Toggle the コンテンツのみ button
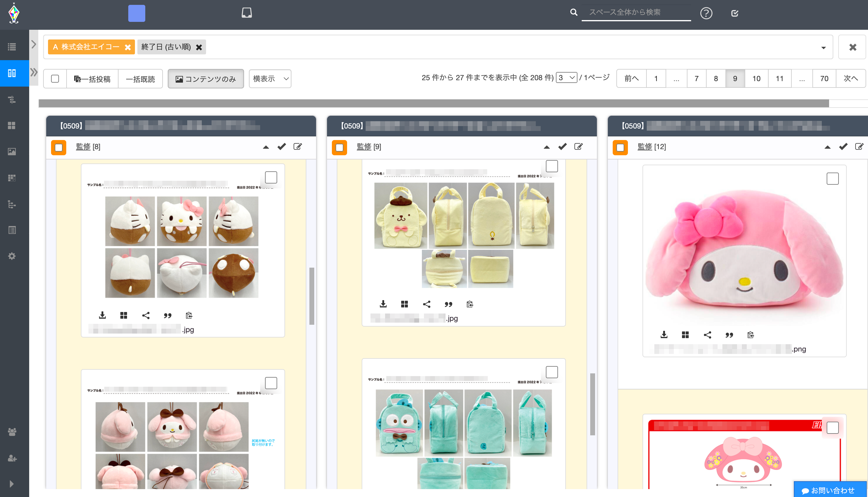The height and width of the screenshot is (497, 868). click(205, 79)
